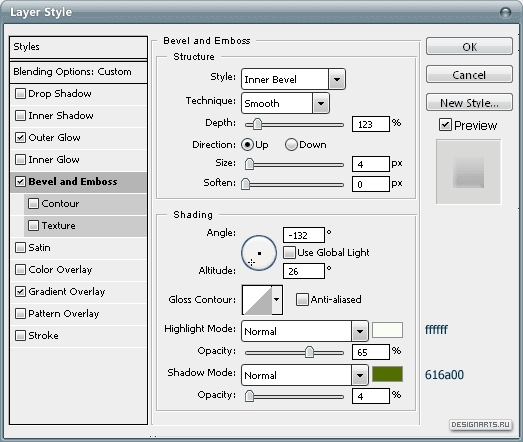Click the Angle field showing -132

coord(304,235)
